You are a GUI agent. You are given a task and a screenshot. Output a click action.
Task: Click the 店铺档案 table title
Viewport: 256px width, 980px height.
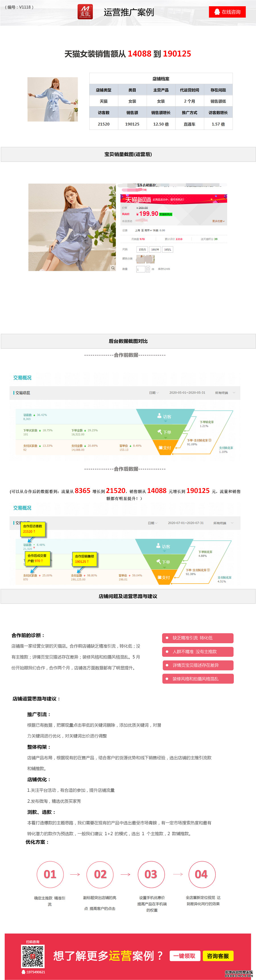161,79
